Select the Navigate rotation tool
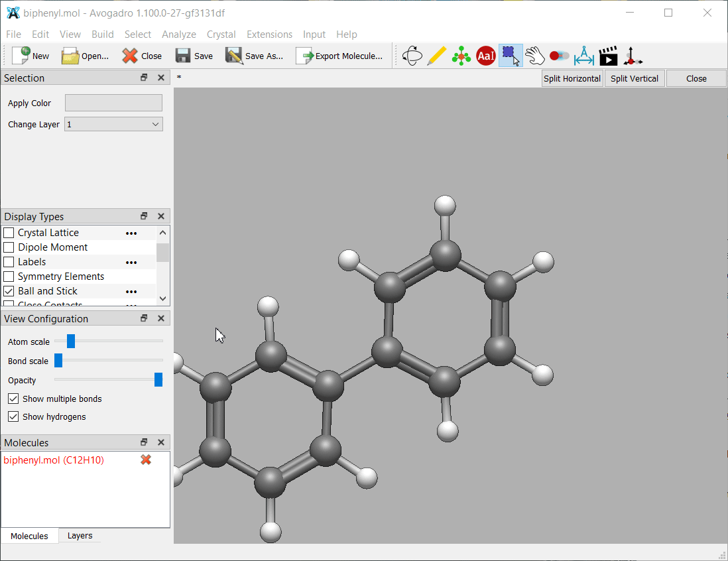The width and height of the screenshot is (728, 561). click(412, 56)
